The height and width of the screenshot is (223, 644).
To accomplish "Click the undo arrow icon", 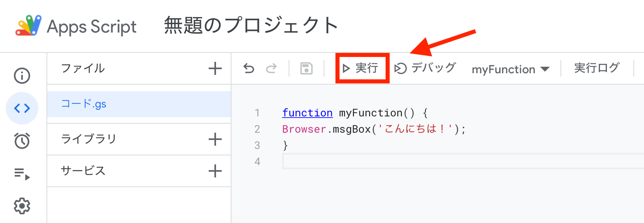I will coord(249,68).
